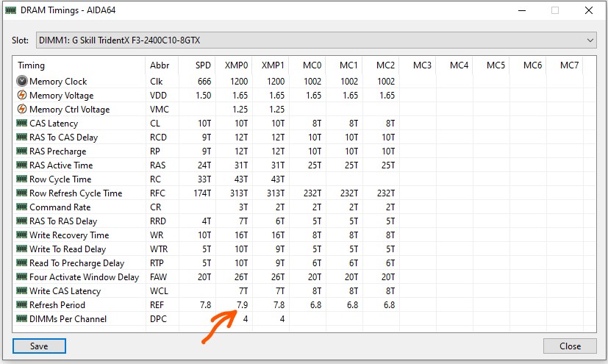Screen dimensions: 608x364
Task: Click the SPD Row Refresh value 174T
Action: click(x=202, y=193)
